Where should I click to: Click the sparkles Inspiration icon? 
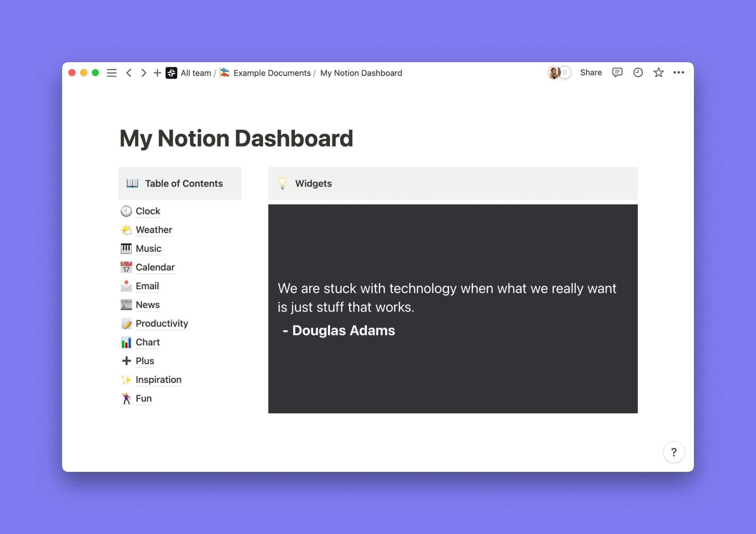point(126,379)
